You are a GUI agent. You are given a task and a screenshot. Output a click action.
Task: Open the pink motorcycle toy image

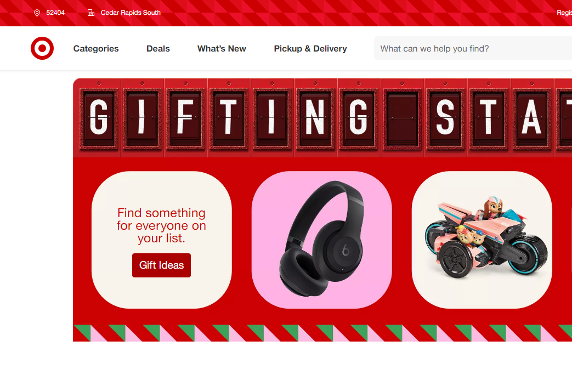482,240
